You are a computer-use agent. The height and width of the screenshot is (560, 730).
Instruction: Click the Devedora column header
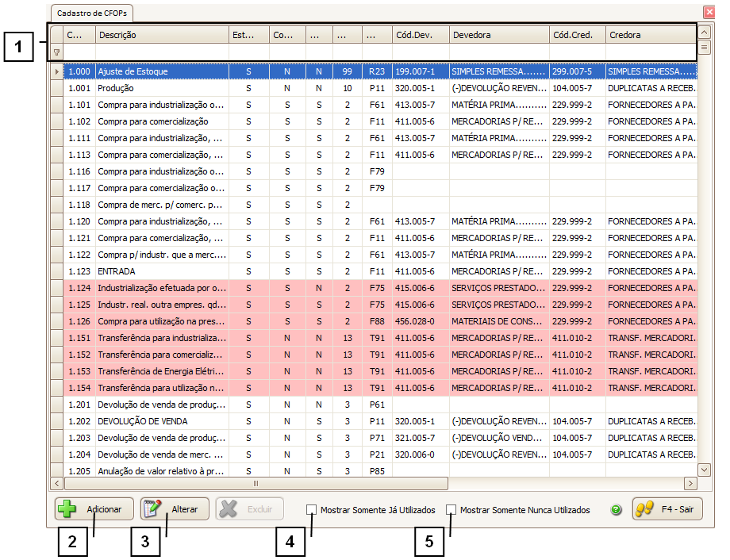click(498, 35)
